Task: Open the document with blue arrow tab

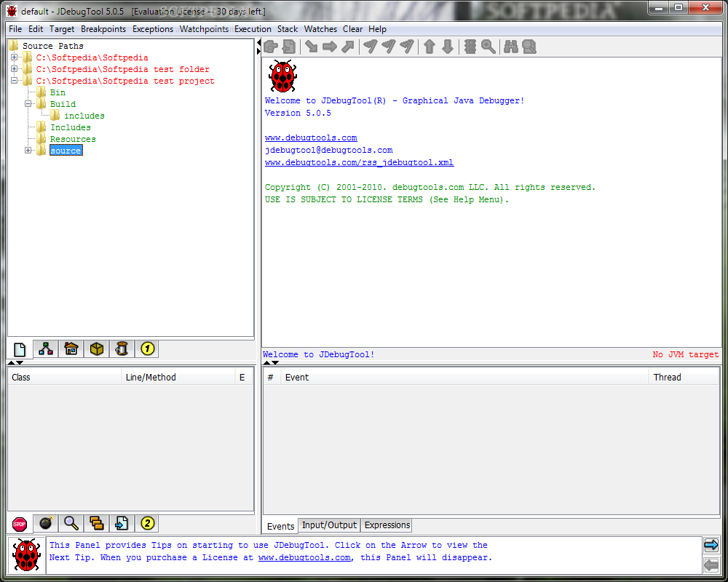Action: (x=122, y=524)
